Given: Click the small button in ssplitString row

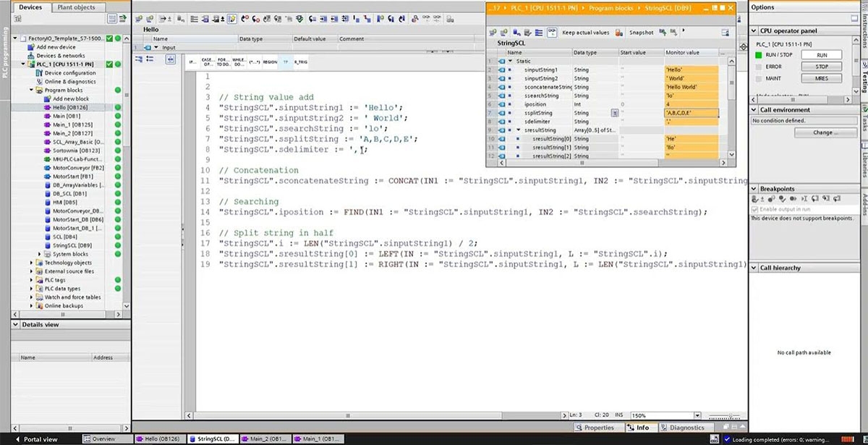Looking at the screenshot, I should click(615, 113).
